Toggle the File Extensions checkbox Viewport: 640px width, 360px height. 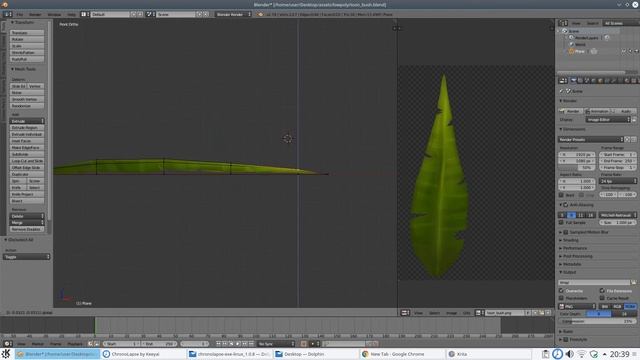pyautogui.click(x=602, y=291)
